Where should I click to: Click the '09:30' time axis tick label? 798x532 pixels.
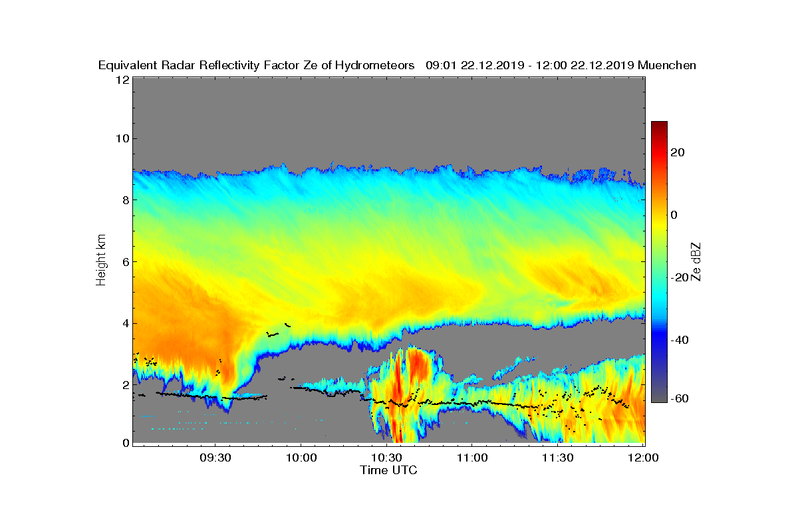[215, 458]
